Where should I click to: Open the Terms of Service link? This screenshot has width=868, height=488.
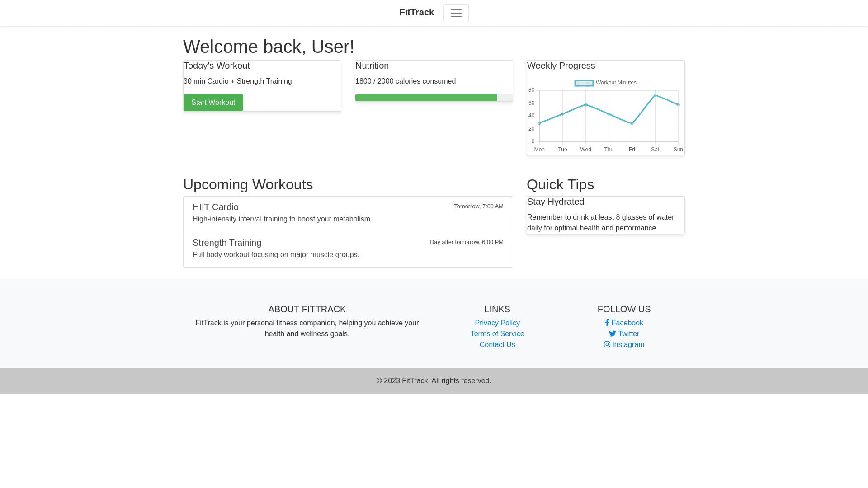click(x=497, y=334)
